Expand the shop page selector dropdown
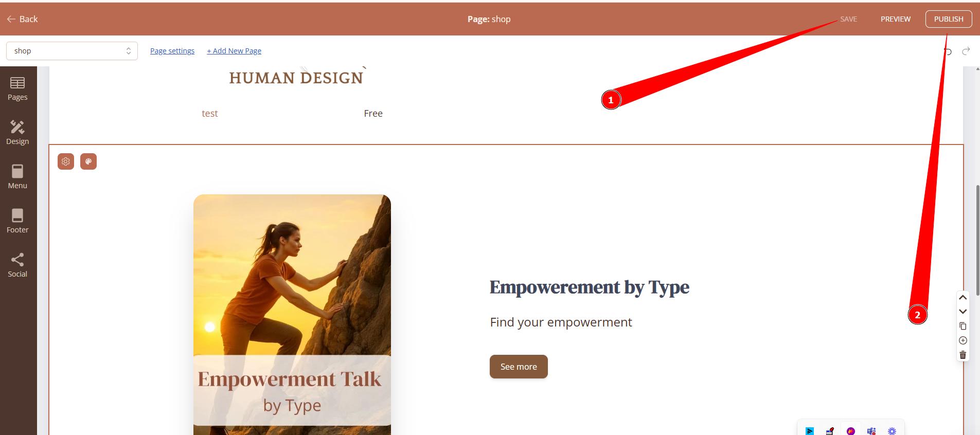The width and height of the screenshot is (980, 435). point(72,51)
